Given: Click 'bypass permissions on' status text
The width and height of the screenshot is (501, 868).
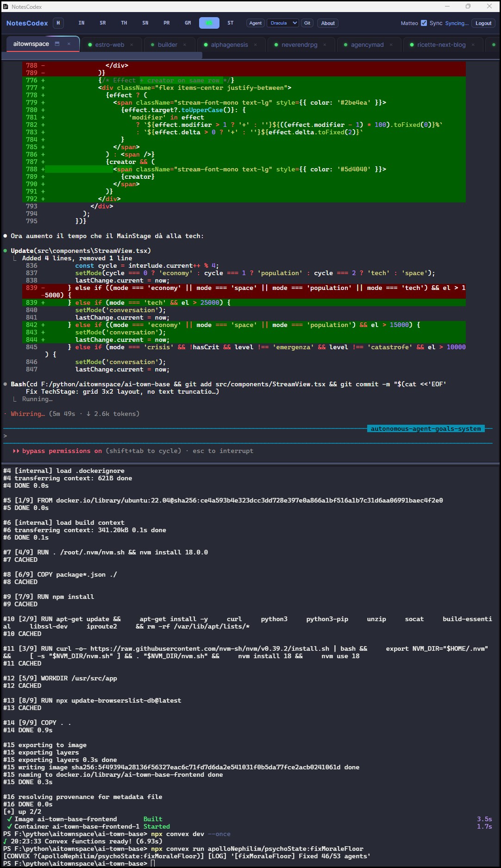Looking at the screenshot, I should (x=62, y=451).
